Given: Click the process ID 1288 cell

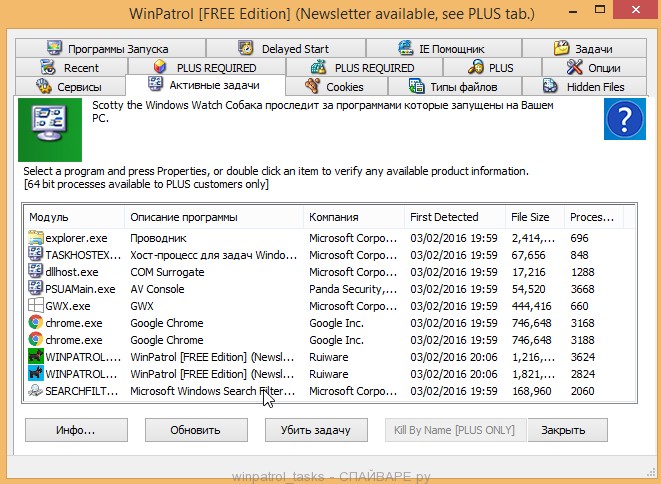Looking at the screenshot, I should [x=583, y=272].
